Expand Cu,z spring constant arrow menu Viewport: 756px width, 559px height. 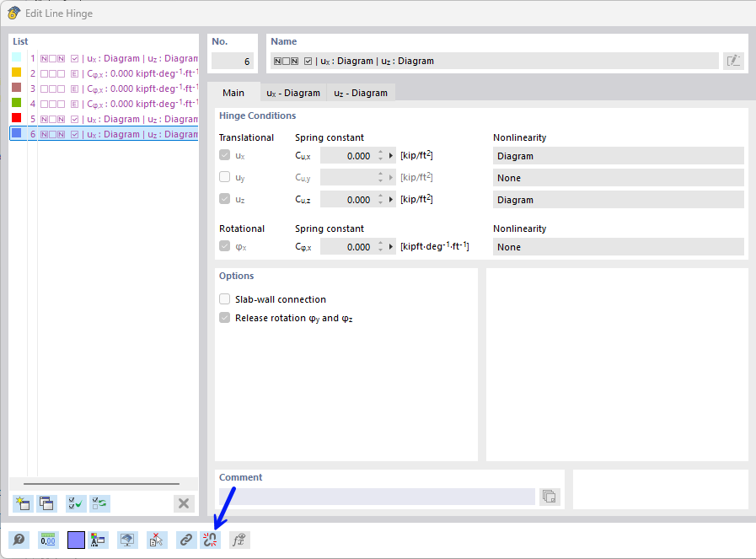pyautogui.click(x=391, y=199)
